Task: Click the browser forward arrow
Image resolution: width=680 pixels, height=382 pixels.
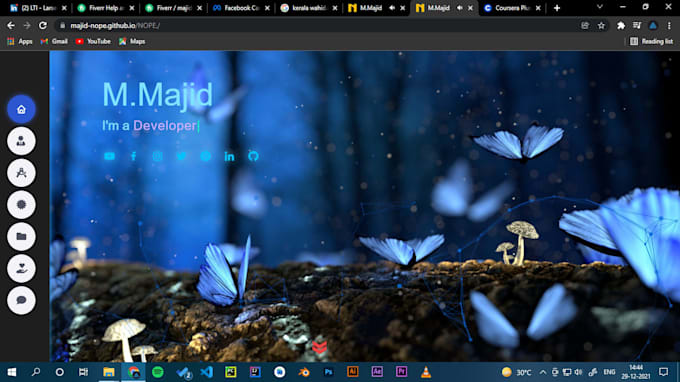Action: [x=26, y=26]
